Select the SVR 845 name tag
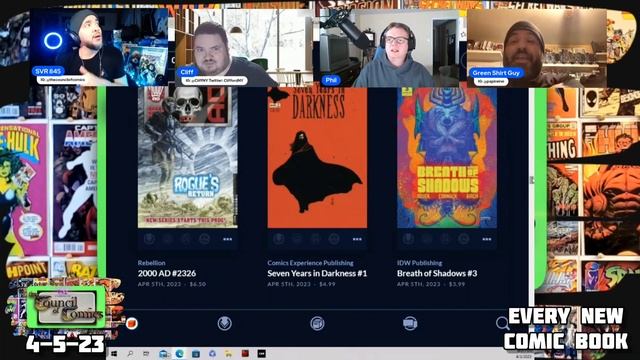 [x=48, y=71]
